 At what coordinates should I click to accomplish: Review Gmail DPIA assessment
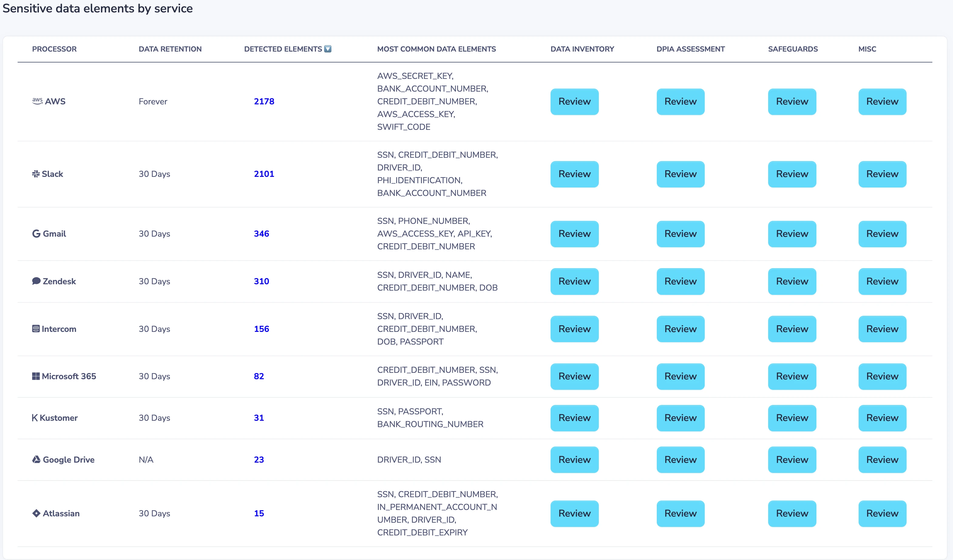point(680,234)
